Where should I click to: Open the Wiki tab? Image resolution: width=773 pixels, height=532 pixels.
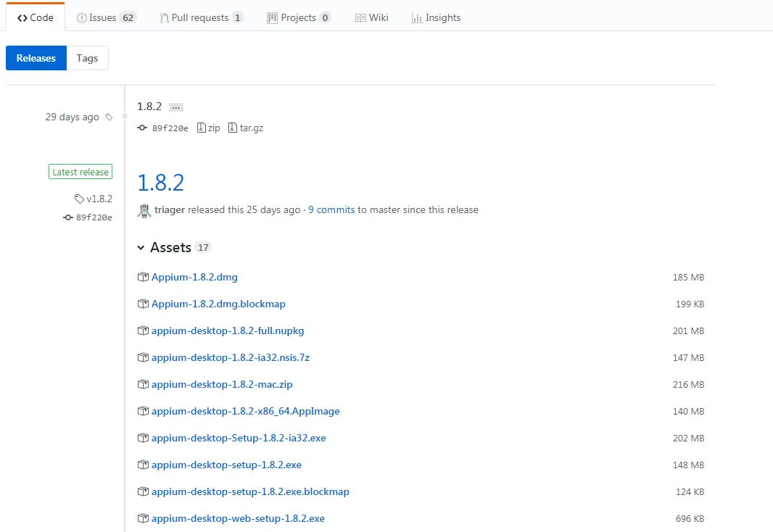[x=372, y=17]
